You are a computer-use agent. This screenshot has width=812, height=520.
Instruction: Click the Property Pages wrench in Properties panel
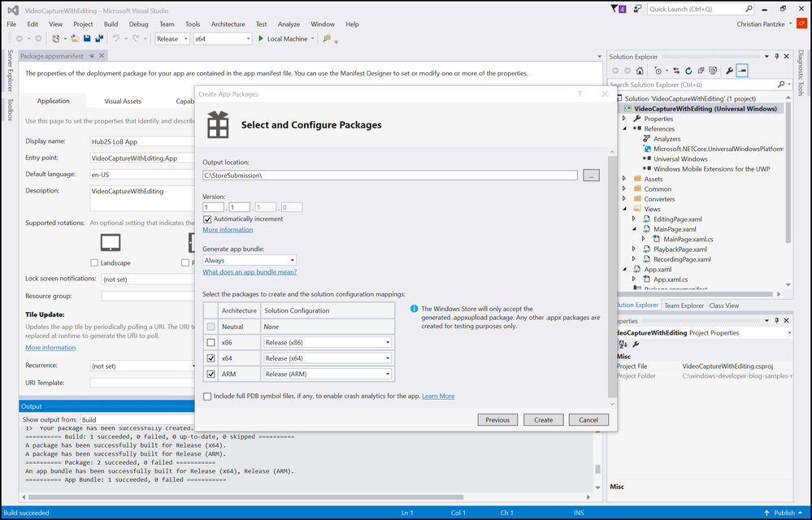coord(636,344)
